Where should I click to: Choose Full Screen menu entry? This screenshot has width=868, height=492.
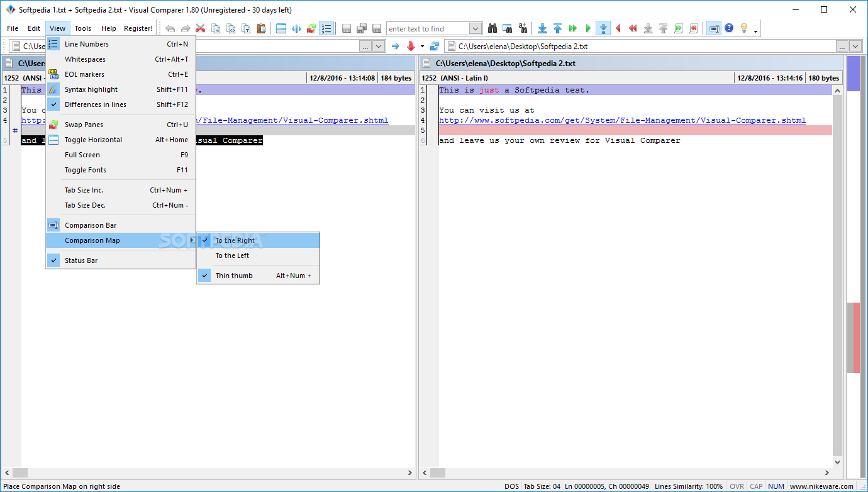pos(121,155)
